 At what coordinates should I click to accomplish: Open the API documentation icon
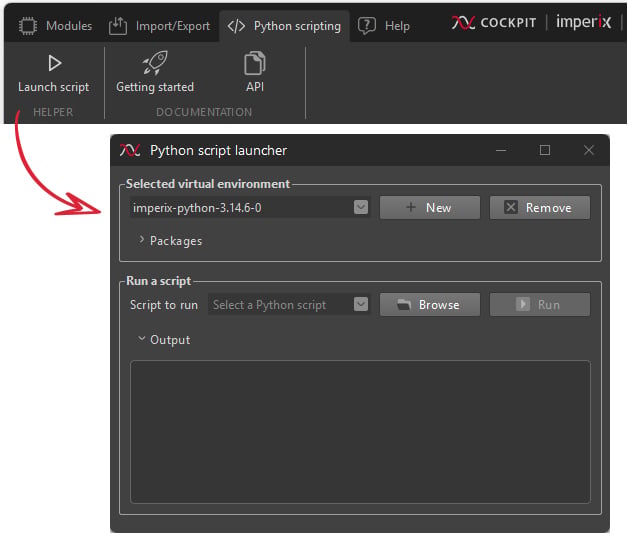[x=255, y=63]
